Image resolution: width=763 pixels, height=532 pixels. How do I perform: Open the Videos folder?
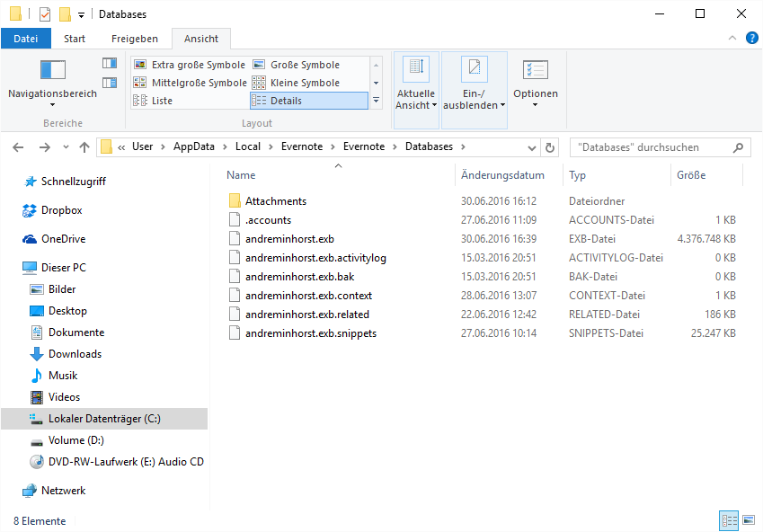[x=64, y=397]
